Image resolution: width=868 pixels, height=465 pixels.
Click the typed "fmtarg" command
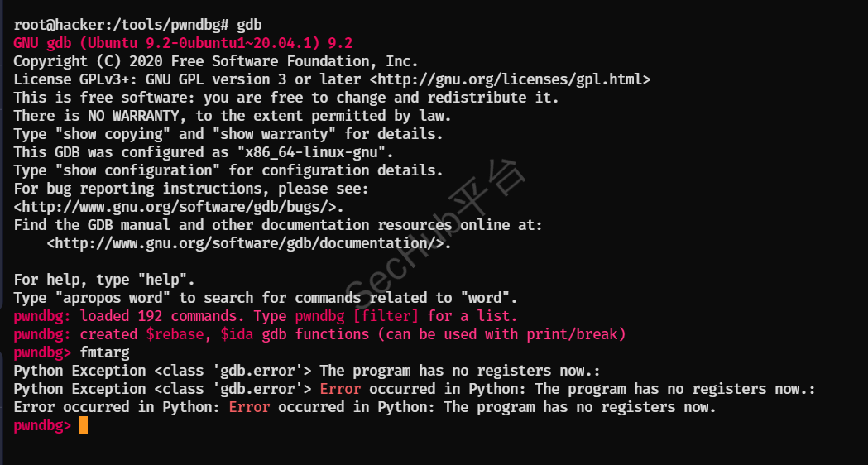click(x=104, y=352)
